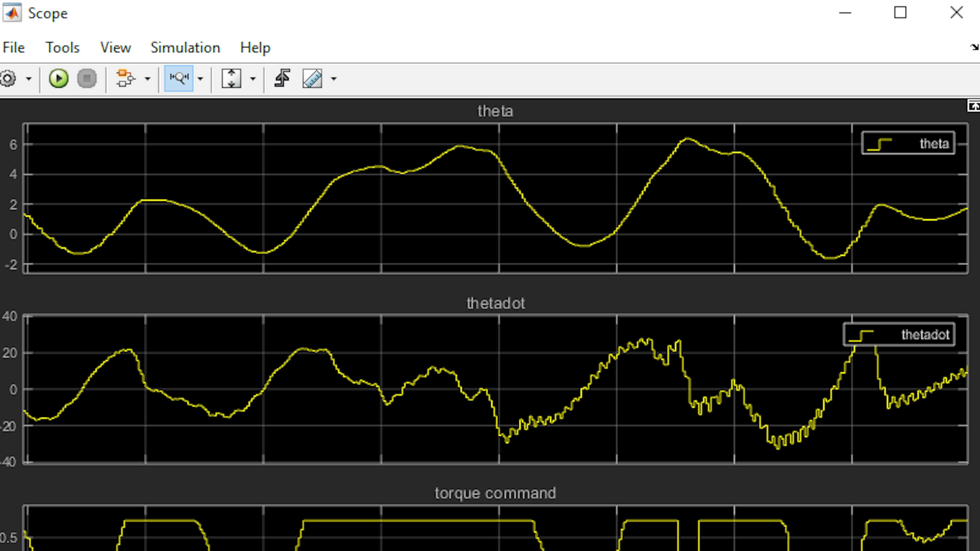
Task: Toggle the Zoom X tool
Action: (x=179, y=78)
